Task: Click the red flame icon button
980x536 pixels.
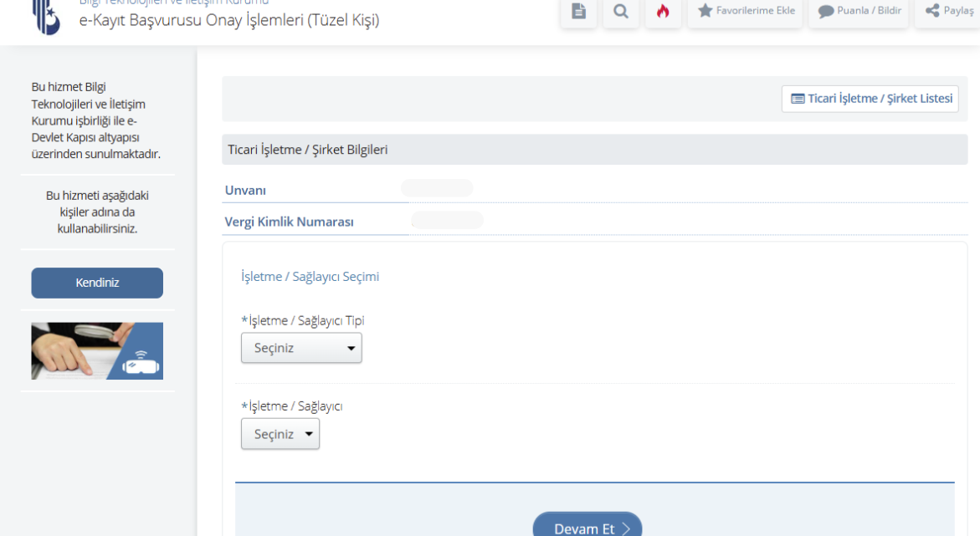Action: (x=663, y=12)
